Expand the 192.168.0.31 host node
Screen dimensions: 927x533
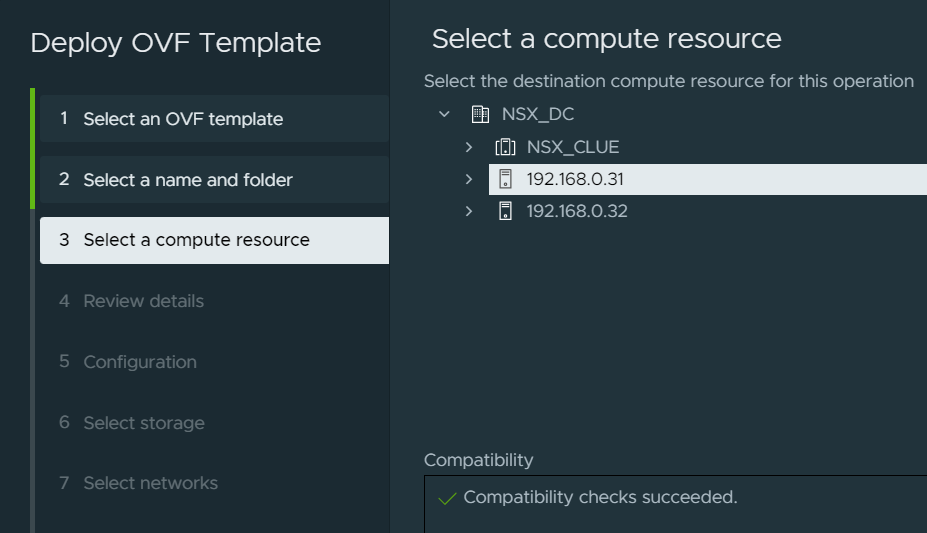pyautogui.click(x=469, y=179)
